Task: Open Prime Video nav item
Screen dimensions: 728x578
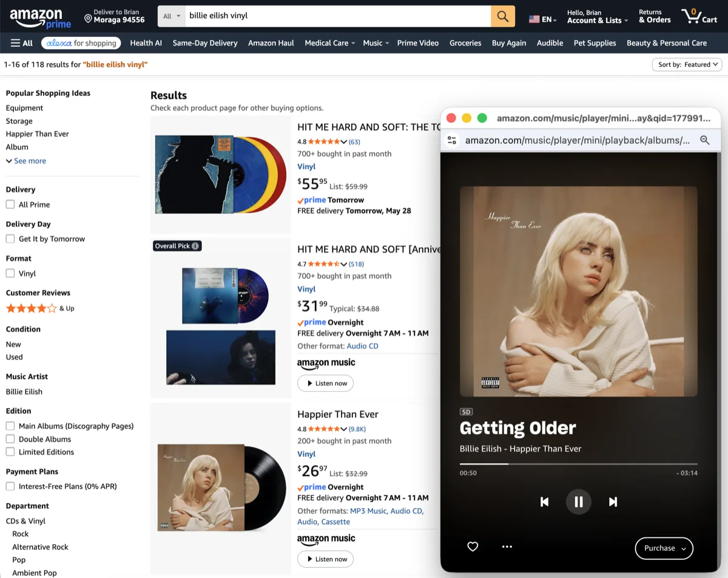Action: tap(418, 43)
